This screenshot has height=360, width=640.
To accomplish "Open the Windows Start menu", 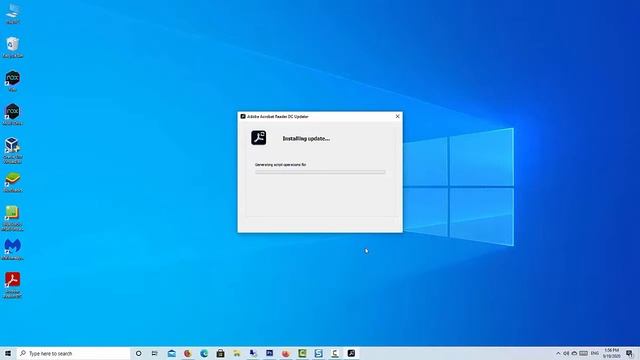I will coord(8,353).
